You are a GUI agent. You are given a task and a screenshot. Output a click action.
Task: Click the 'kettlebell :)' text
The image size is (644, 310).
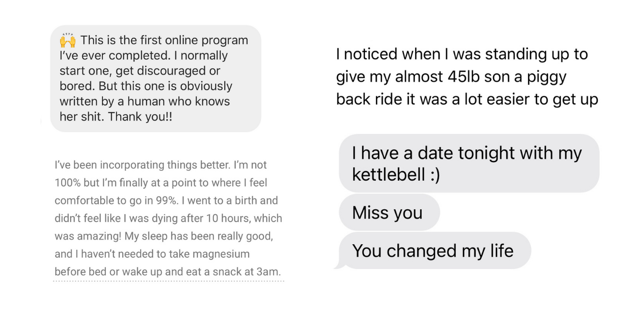(x=396, y=175)
